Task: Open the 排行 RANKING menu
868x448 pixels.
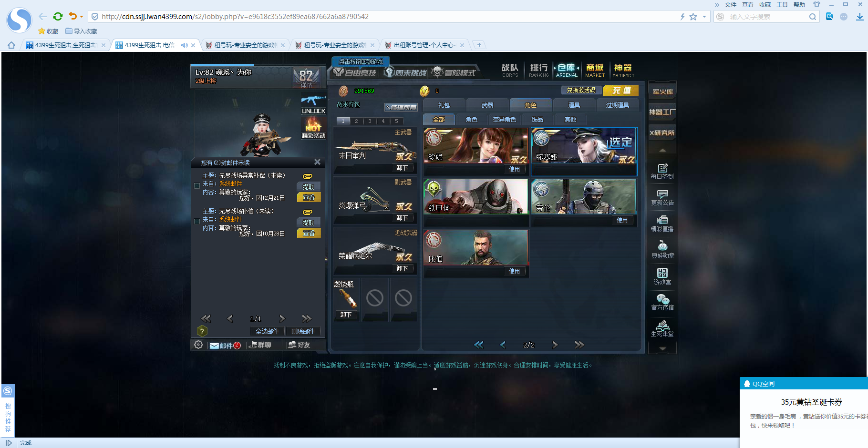Action: coord(539,70)
